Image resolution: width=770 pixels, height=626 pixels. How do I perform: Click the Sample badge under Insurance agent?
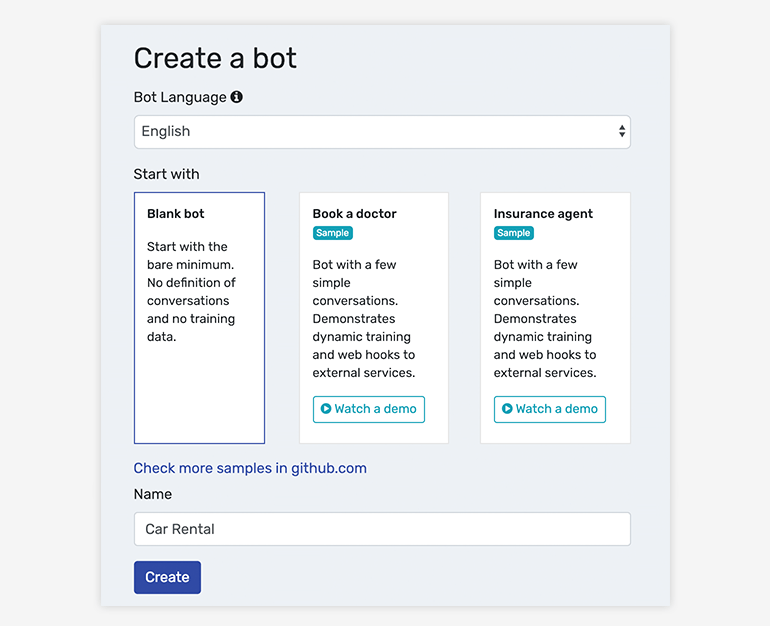coord(514,233)
